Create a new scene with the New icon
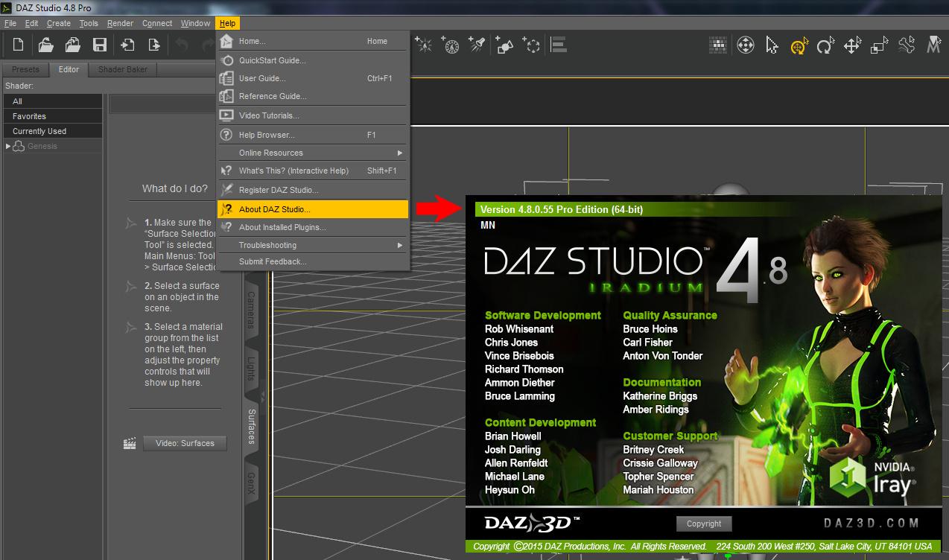Viewport: 949px width, 560px height. point(19,45)
